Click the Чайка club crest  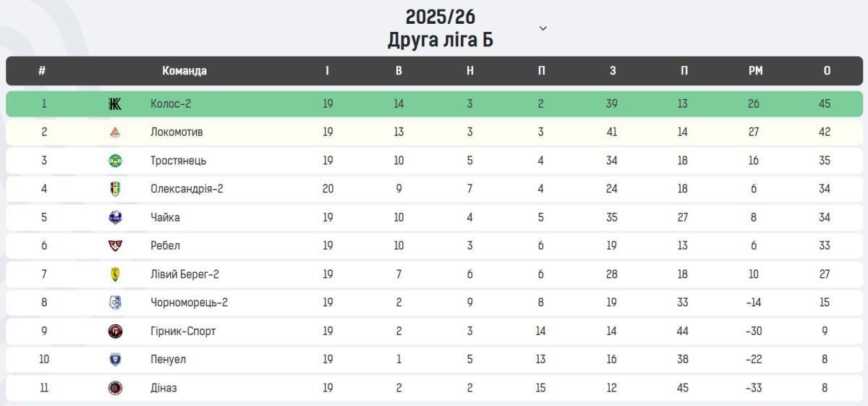click(115, 217)
